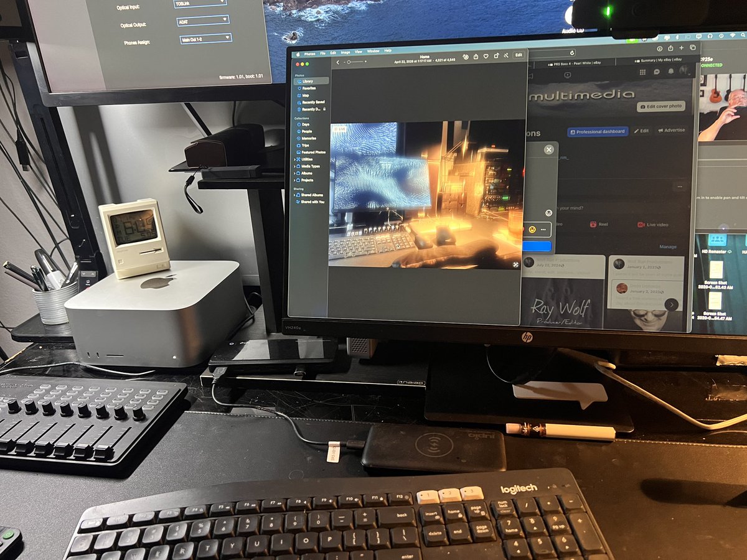The width and height of the screenshot is (747, 560).
Task: Open the HD Remaster folder on desktop
Action: pos(717,240)
